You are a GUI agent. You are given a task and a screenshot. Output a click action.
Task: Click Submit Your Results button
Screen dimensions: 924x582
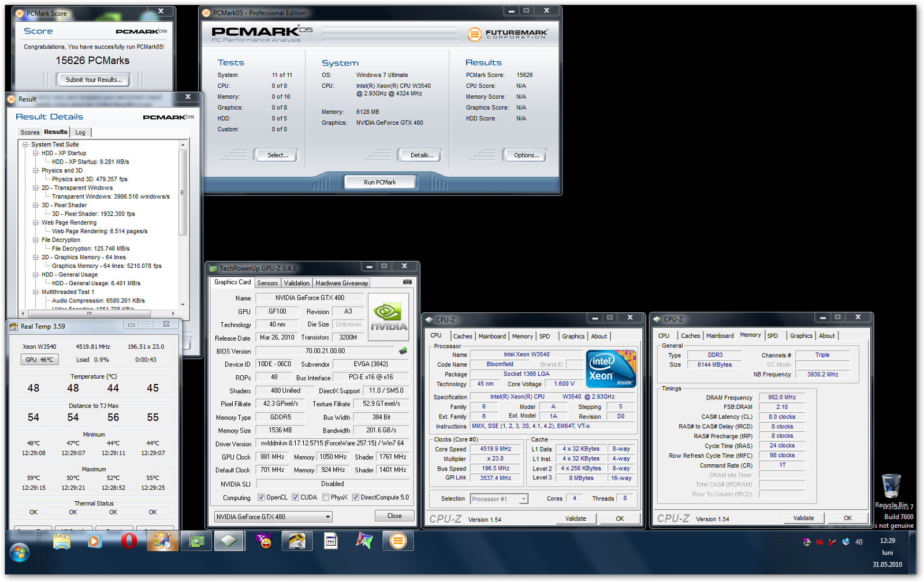94,80
